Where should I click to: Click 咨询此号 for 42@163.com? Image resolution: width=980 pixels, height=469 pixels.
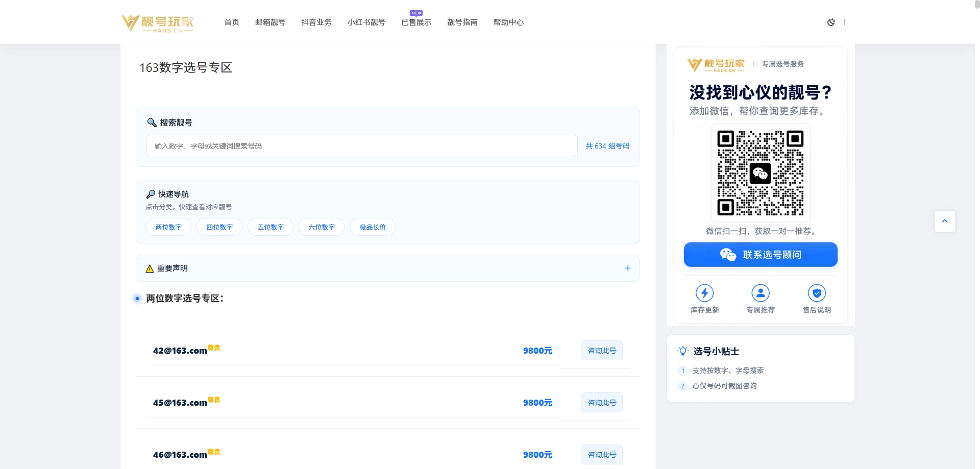(x=602, y=351)
